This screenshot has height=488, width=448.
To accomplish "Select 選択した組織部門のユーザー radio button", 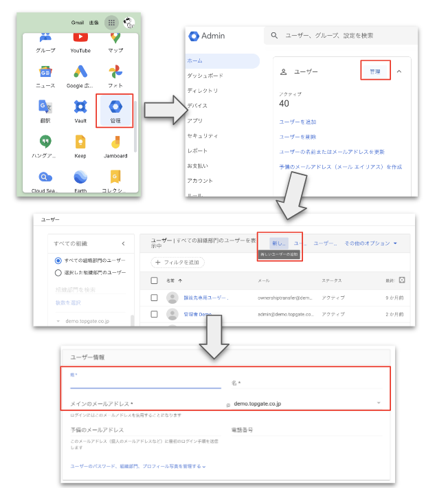I will [58, 273].
